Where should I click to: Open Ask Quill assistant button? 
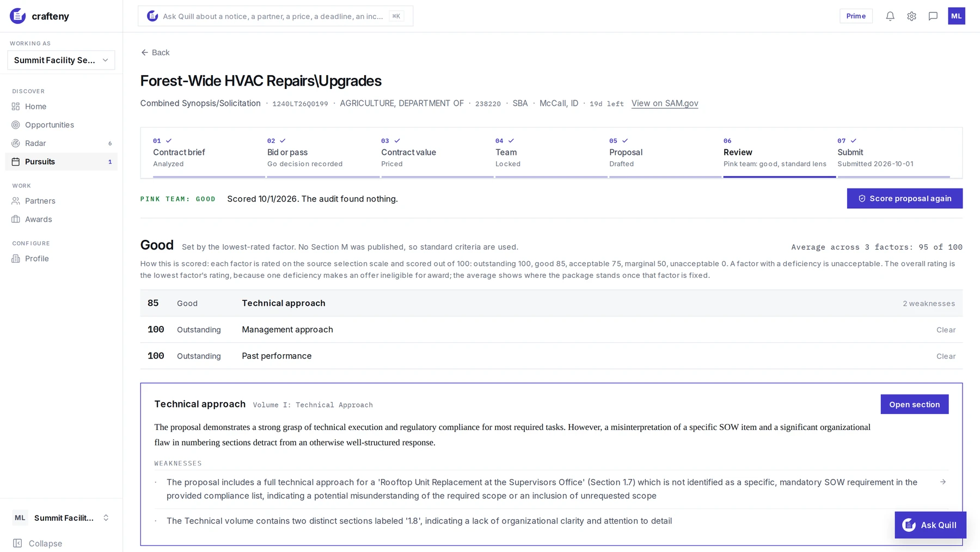(x=930, y=525)
